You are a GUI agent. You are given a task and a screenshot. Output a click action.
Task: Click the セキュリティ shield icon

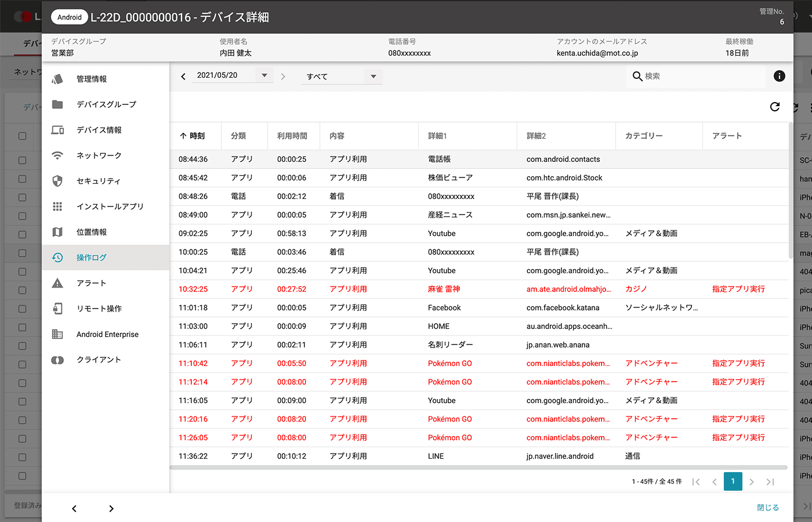[x=57, y=181]
